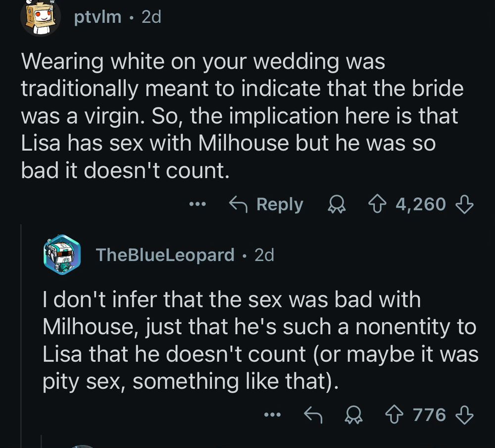Image resolution: width=495 pixels, height=448 pixels.
Task: Click the 4,260 vote count
Action: (x=421, y=204)
